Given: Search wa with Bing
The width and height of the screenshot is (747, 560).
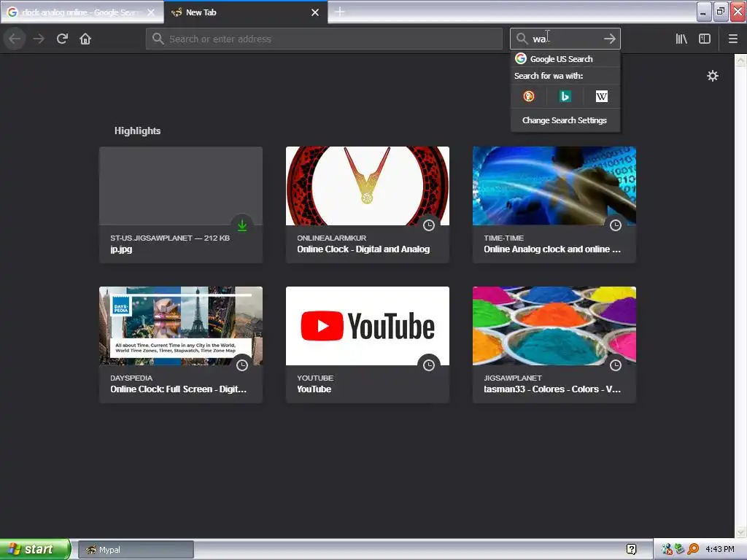Looking at the screenshot, I should [565, 96].
